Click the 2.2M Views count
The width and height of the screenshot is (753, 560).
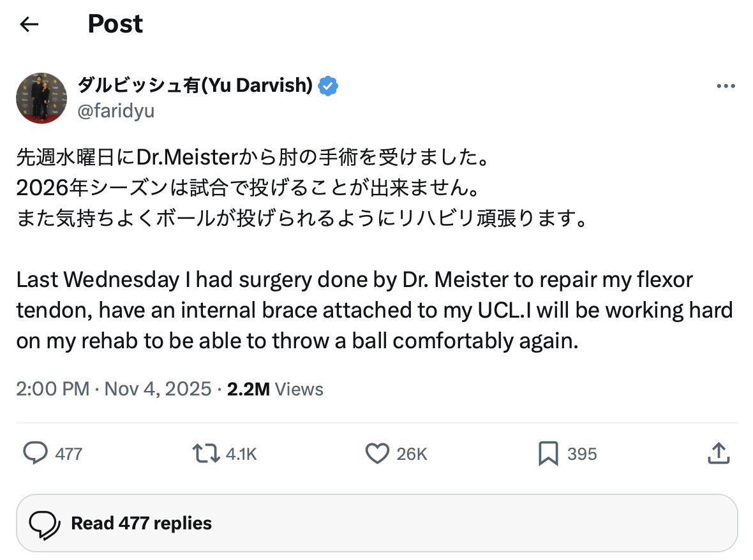click(275, 389)
